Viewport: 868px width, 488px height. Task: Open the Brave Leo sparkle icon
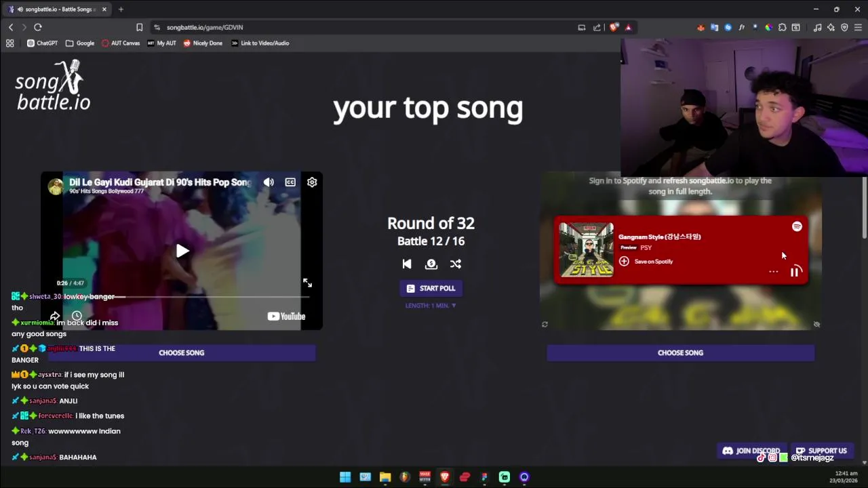831,27
